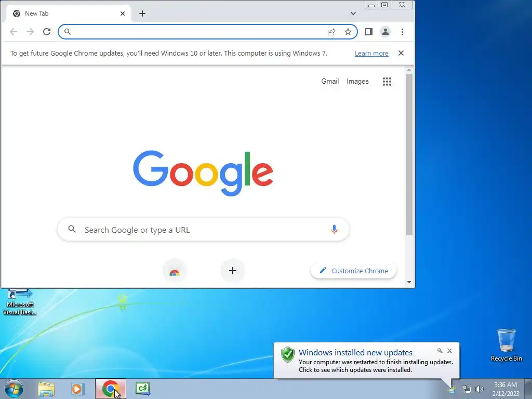Click the share icon in address bar

click(331, 32)
